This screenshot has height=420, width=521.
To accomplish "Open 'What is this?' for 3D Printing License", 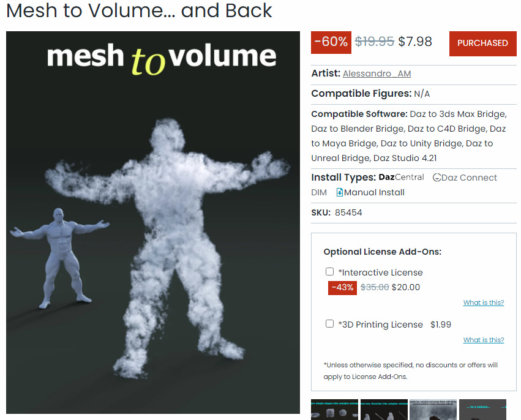I will [484, 340].
